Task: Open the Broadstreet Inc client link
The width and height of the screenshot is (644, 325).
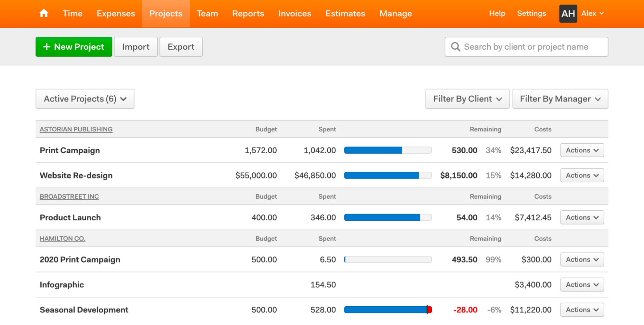Action: pyautogui.click(x=69, y=196)
